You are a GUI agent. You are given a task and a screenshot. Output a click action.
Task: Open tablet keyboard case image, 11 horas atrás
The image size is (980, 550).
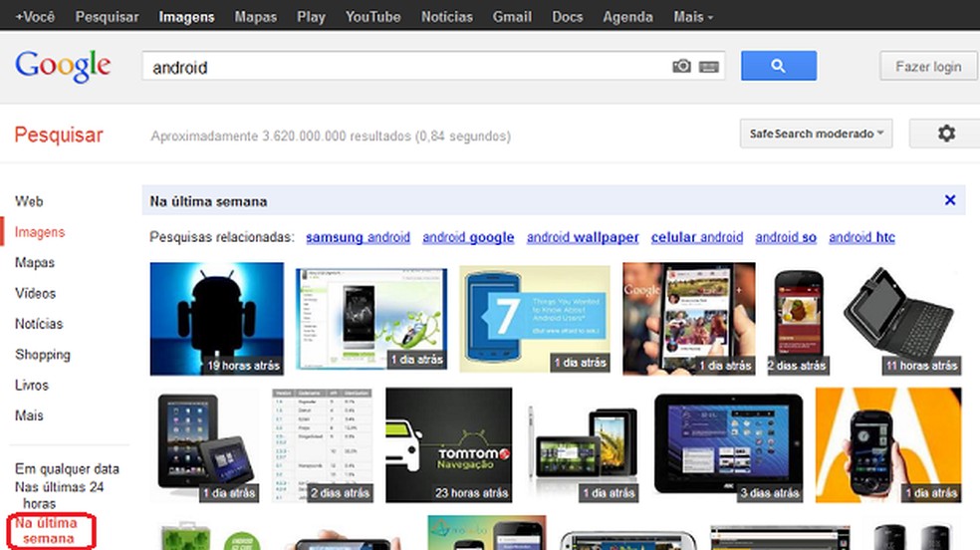(x=901, y=320)
